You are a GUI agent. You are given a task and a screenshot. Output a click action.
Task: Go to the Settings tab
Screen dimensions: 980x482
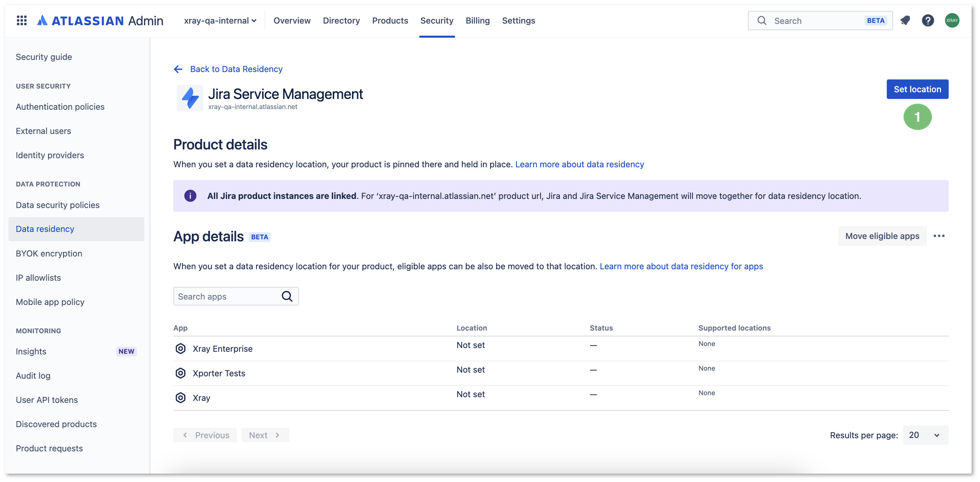coord(519,21)
